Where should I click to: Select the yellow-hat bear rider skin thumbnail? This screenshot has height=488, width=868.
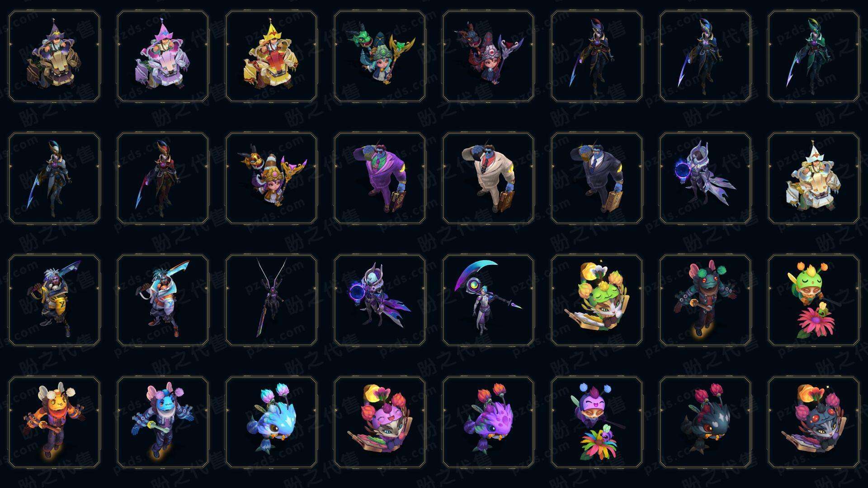click(271, 56)
